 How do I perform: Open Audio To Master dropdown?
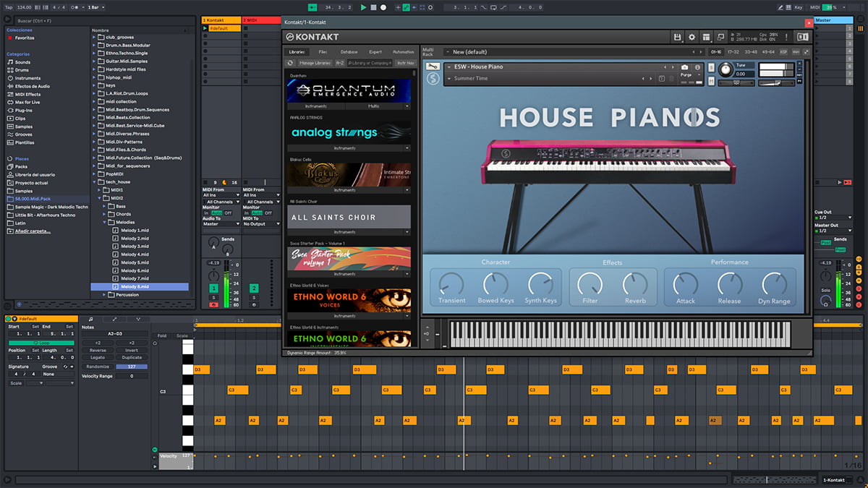[221, 224]
